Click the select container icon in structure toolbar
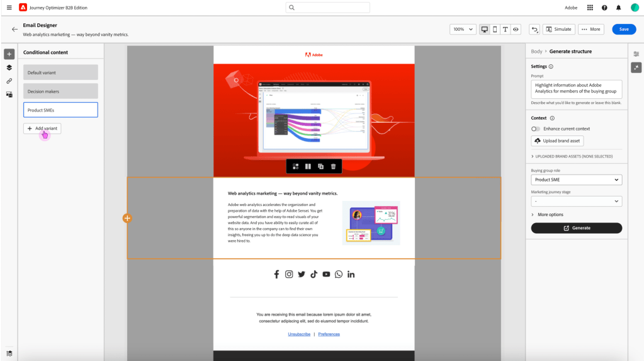644x361 pixels. click(295, 166)
